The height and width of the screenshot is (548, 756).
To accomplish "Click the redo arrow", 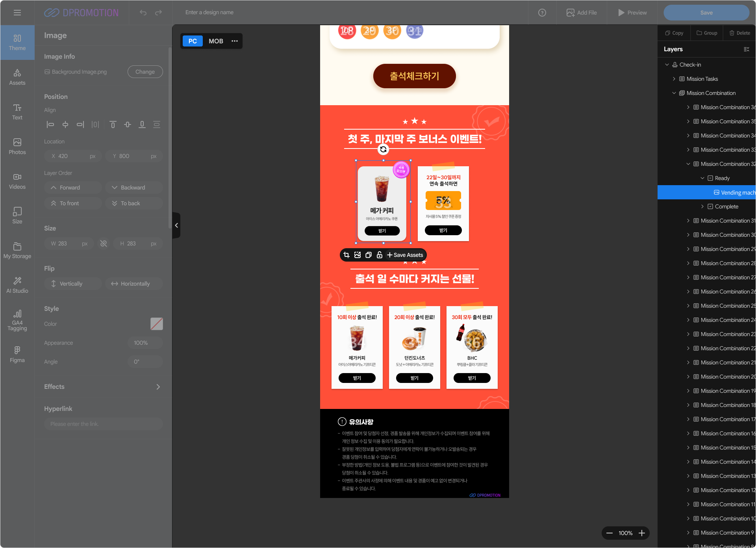I will 158,13.
